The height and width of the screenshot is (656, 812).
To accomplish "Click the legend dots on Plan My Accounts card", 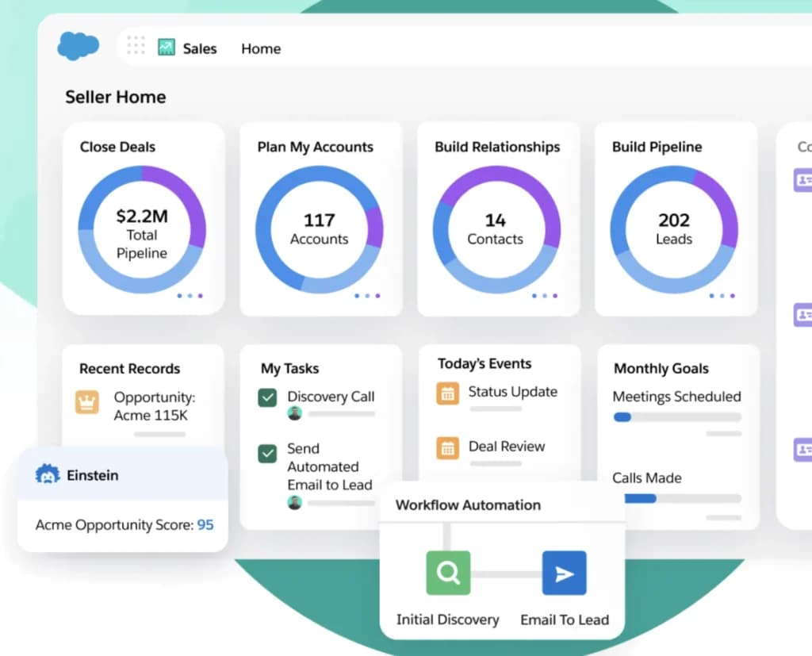I will click(x=367, y=296).
